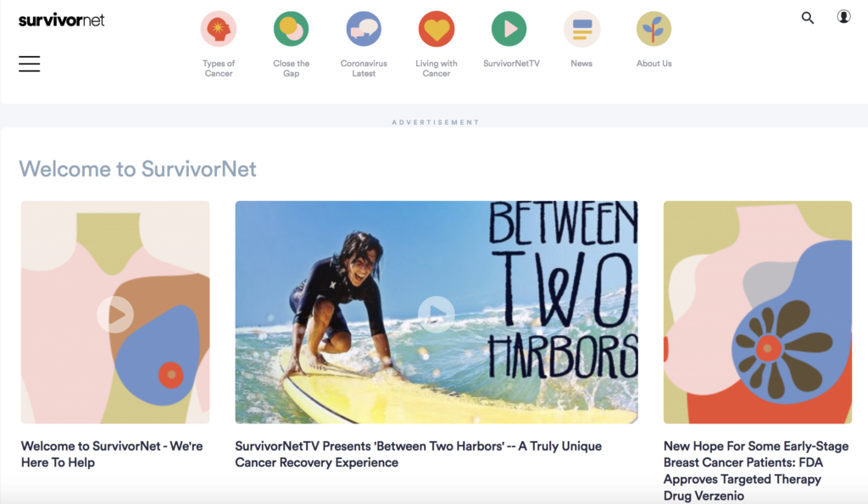Screen dimensions: 868x504
Task: Select the Coronavirus Latest chat icon
Action: pyautogui.click(x=364, y=29)
